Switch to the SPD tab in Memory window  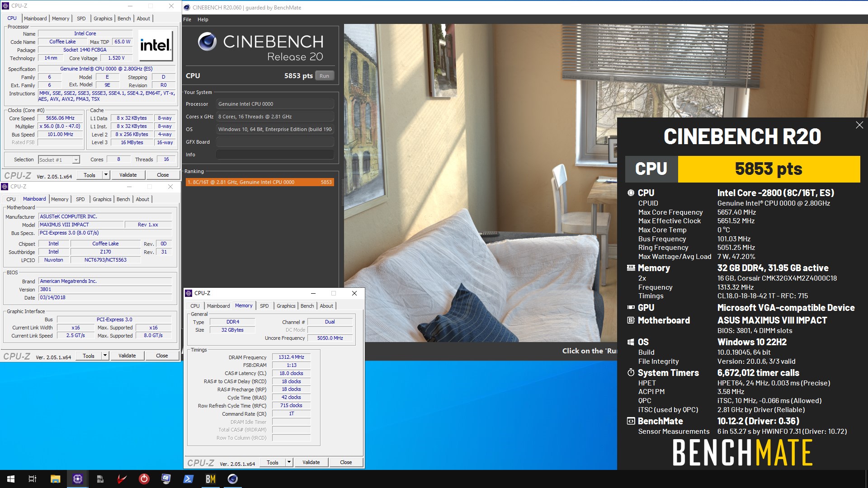[264, 306]
